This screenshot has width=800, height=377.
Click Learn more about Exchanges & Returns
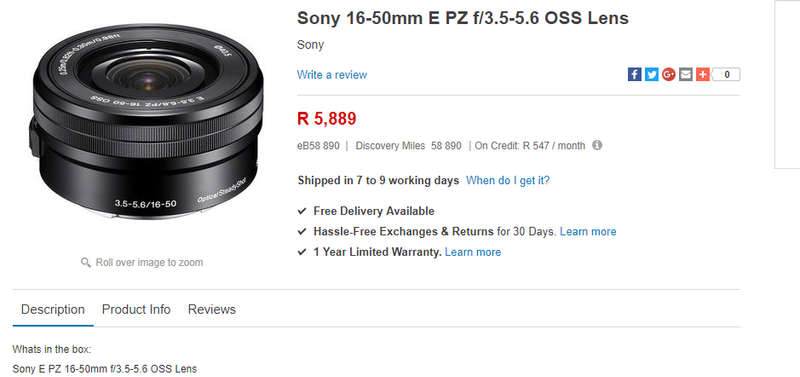click(x=588, y=232)
